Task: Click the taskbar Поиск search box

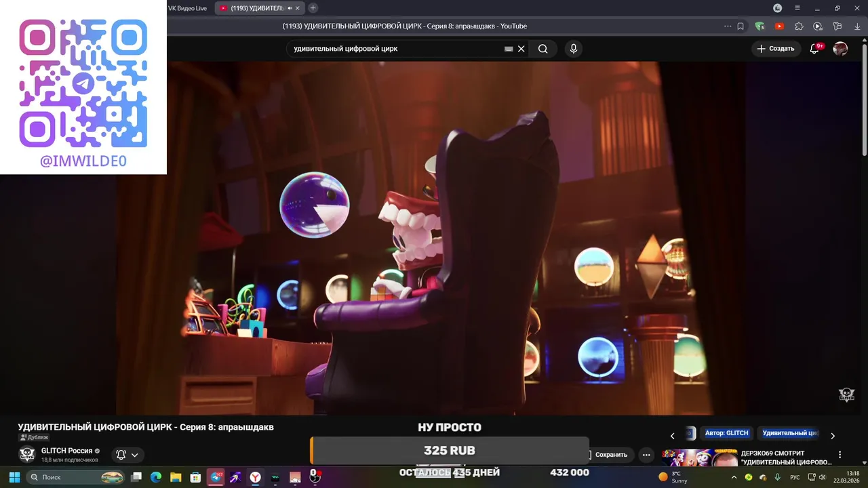Action: [x=77, y=477]
